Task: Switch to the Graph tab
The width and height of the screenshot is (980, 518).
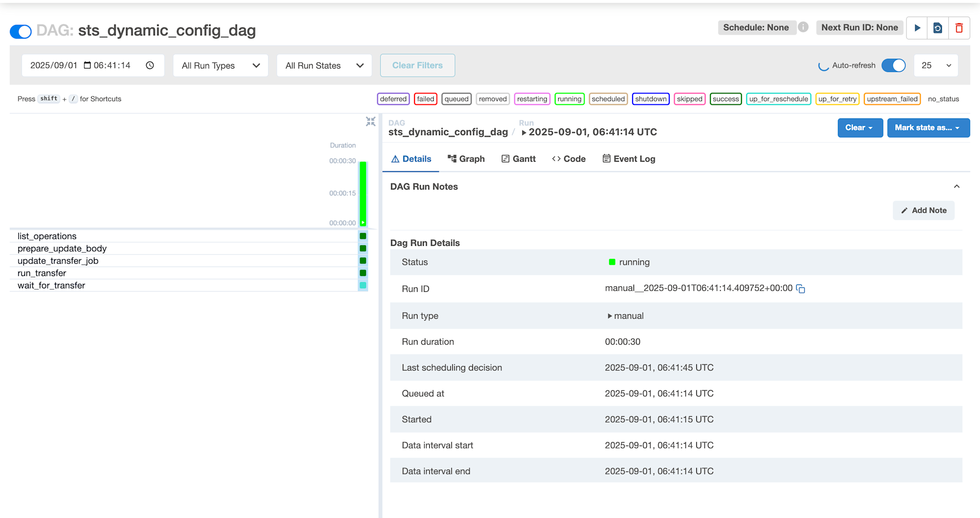Action: tap(466, 159)
